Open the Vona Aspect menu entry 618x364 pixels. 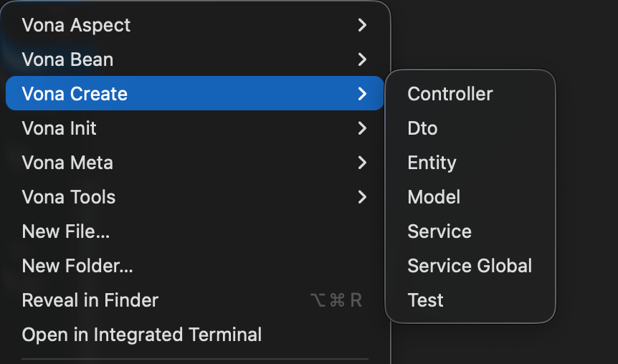tap(76, 25)
